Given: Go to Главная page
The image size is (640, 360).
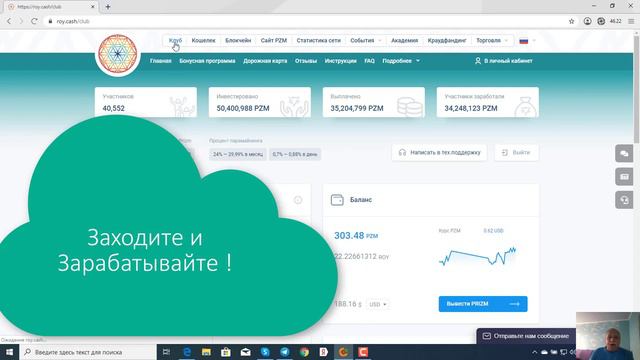Looking at the screenshot, I should (x=160, y=61).
